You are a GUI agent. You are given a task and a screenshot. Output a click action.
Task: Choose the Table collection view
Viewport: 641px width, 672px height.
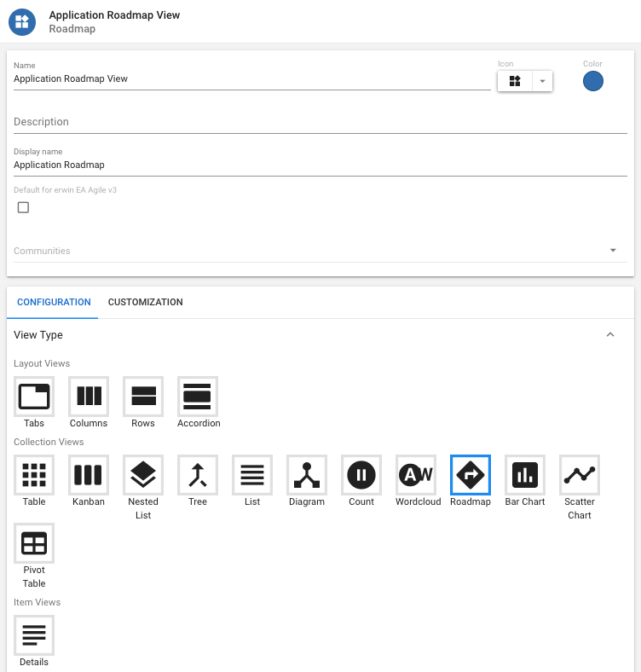click(34, 475)
